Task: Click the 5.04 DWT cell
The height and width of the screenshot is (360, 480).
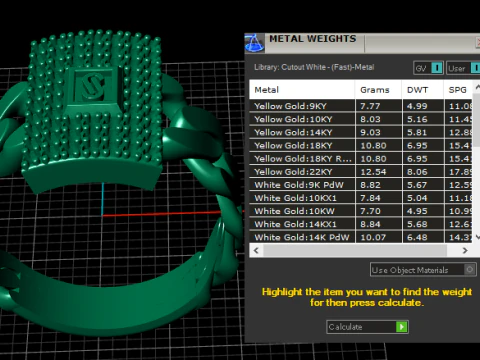Action: coord(423,198)
